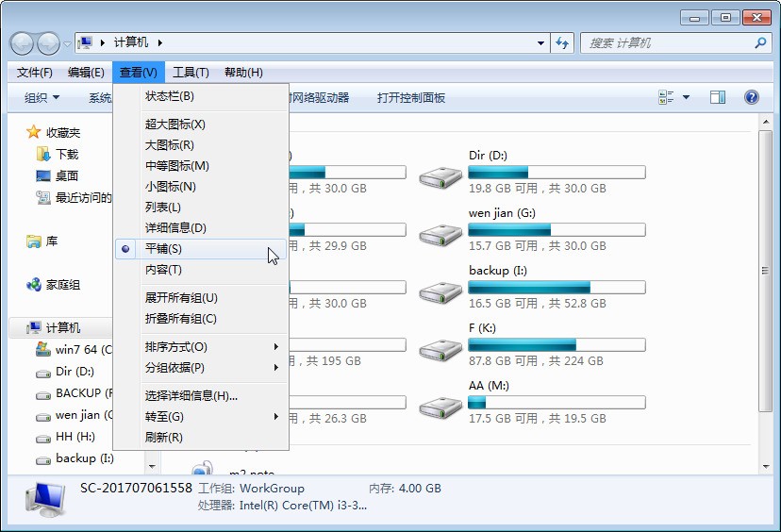Click the Computer icon in sidebar tree
This screenshot has width=781, height=532.
pos(33,327)
